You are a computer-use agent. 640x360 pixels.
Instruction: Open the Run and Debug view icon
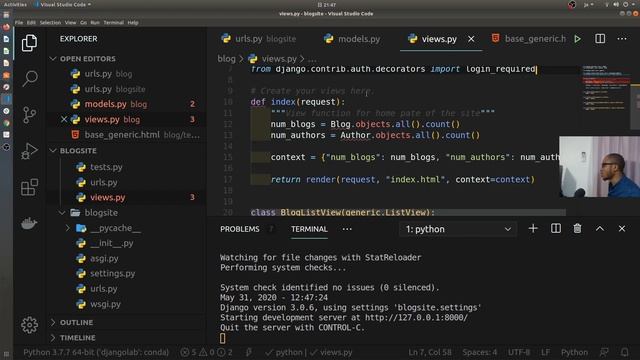pyautogui.click(x=29, y=151)
